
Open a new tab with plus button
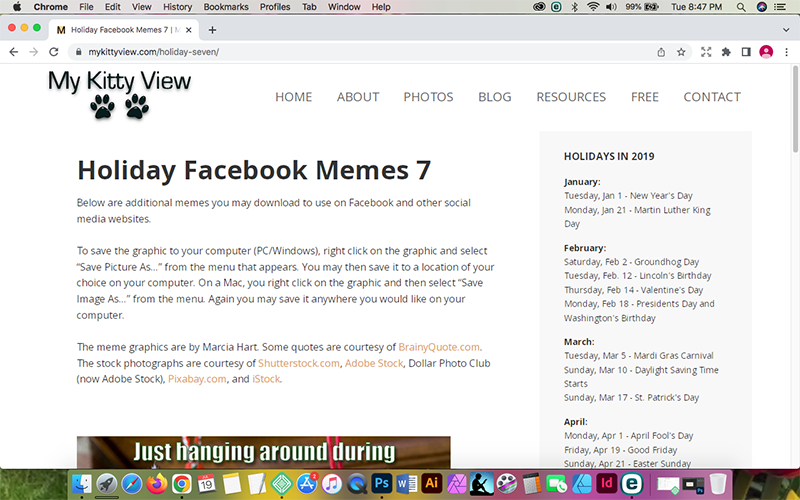pos(212,30)
